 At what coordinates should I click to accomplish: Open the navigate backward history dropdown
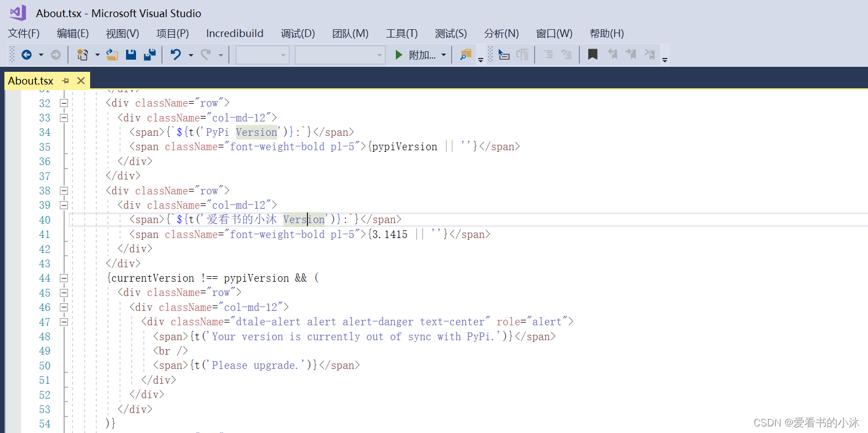click(41, 55)
